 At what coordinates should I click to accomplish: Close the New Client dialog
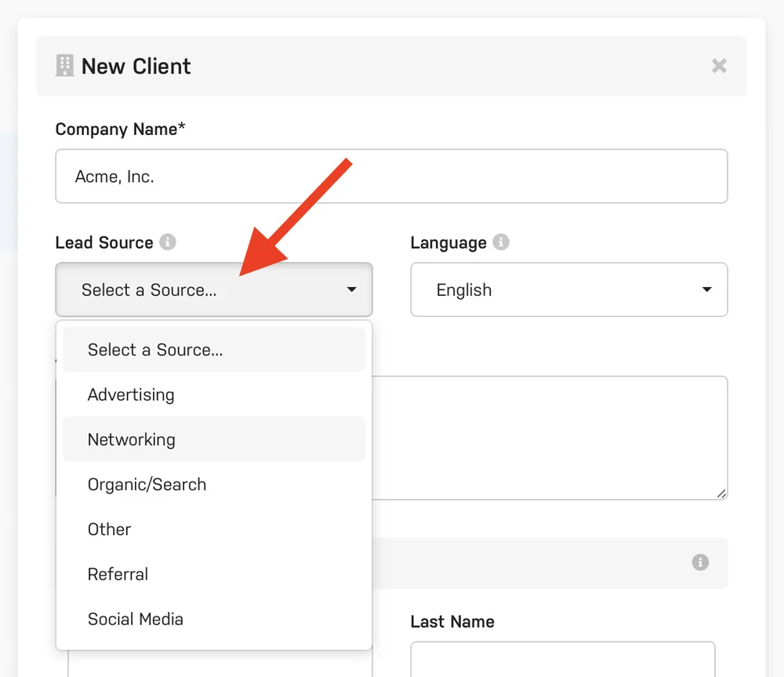719,66
